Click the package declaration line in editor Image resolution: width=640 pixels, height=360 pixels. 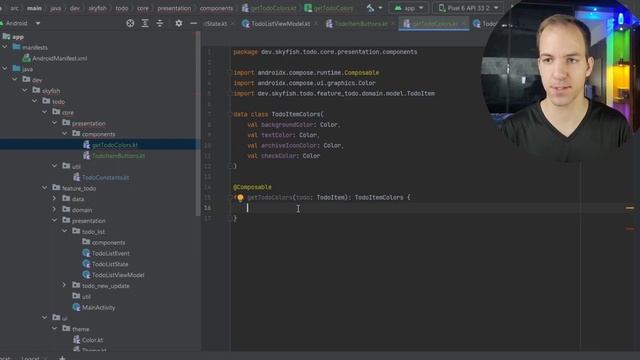(x=325, y=52)
